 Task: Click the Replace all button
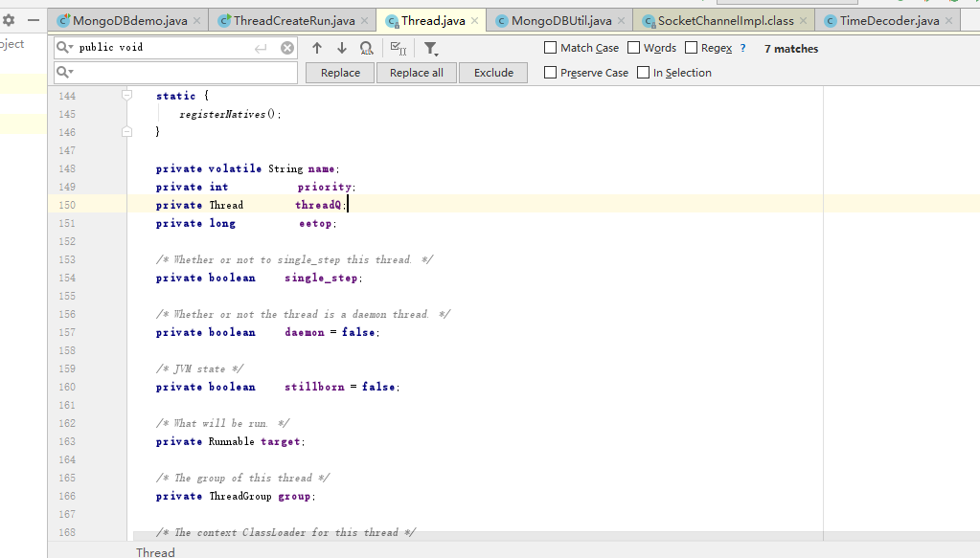click(417, 73)
